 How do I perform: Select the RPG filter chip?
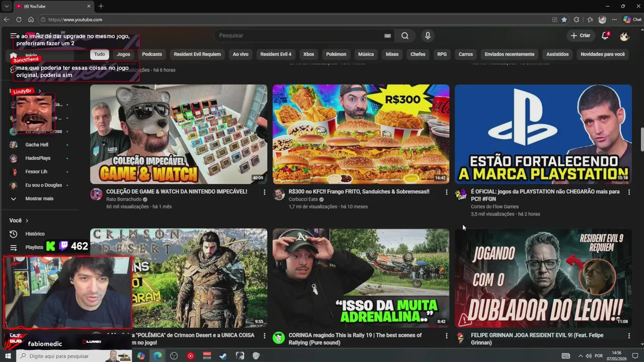(442, 54)
